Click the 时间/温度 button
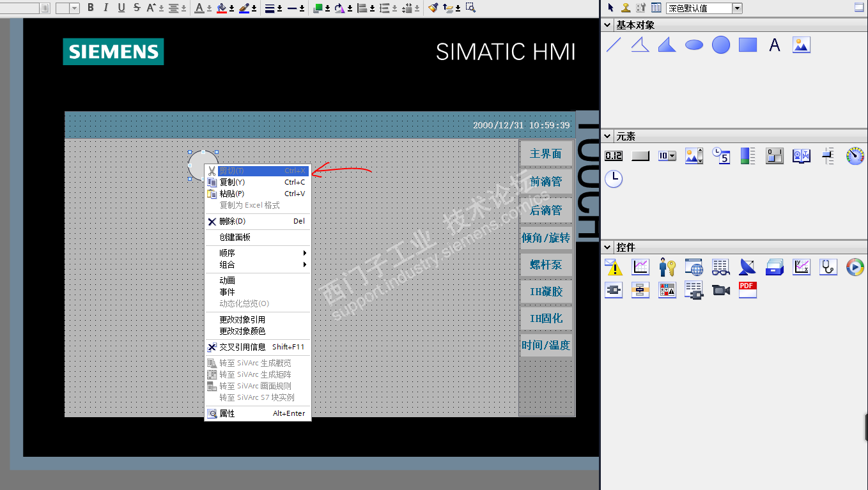This screenshot has height=490, width=868. tap(546, 345)
